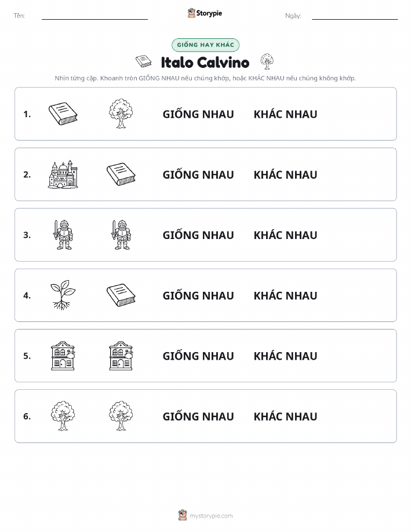411x532 pixels.
Task: Click the GIỐNG HAY KHÁC badge
Action: pyautogui.click(x=205, y=45)
